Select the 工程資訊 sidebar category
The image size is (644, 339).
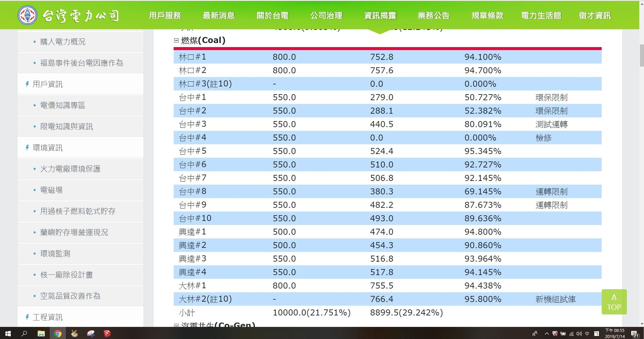pos(47,317)
